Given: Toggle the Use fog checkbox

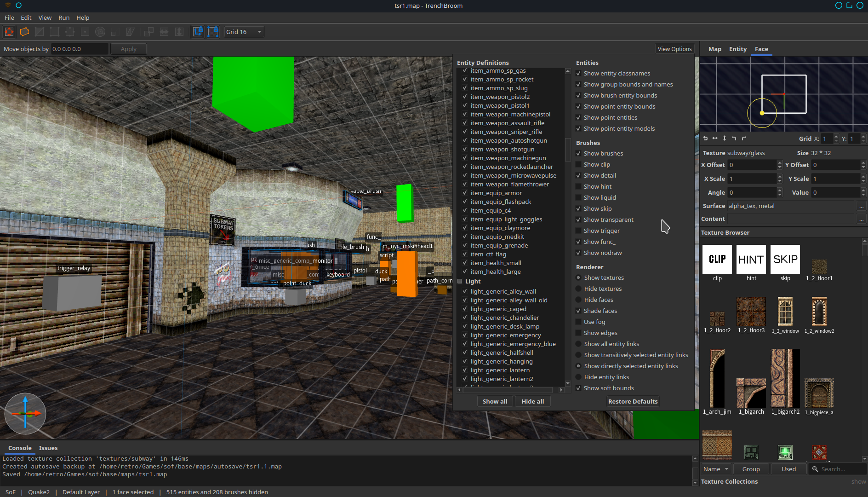Looking at the screenshot, I should [x=578, y=322].
